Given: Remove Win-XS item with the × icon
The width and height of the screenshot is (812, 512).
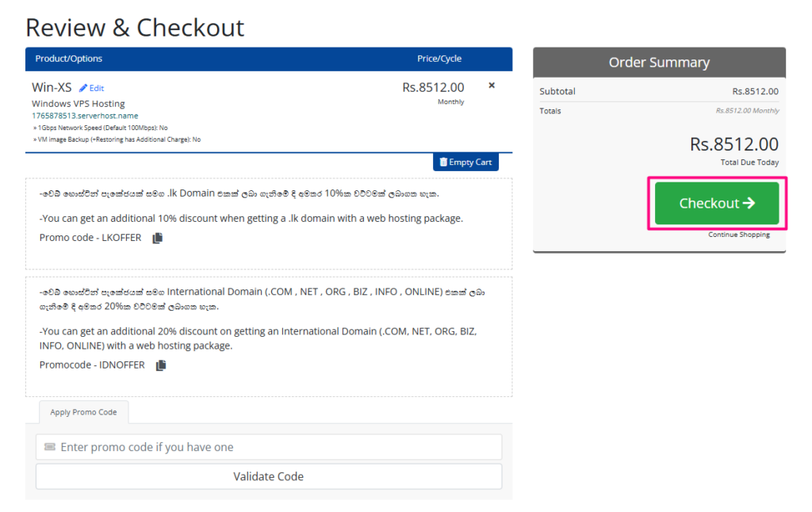Looking at the screenshot, I should coord(492,86).
